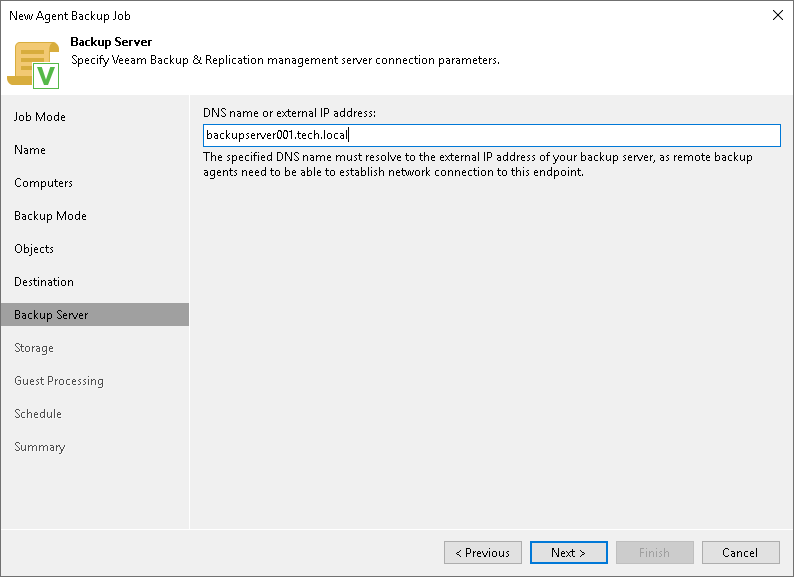Image resolution: width=794 pixels, height=577 pixels.
Task: Open the Summary step
Action: [x=39, y=447]
